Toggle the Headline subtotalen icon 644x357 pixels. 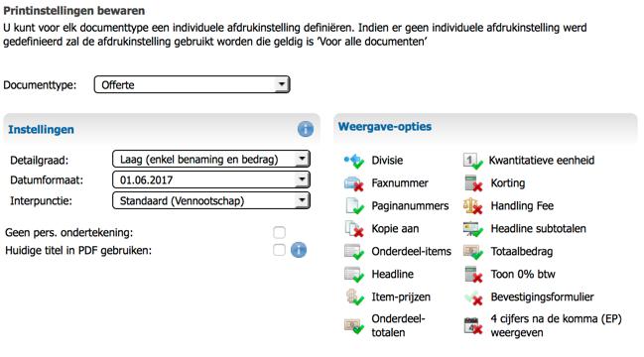[x=472, y=229]
